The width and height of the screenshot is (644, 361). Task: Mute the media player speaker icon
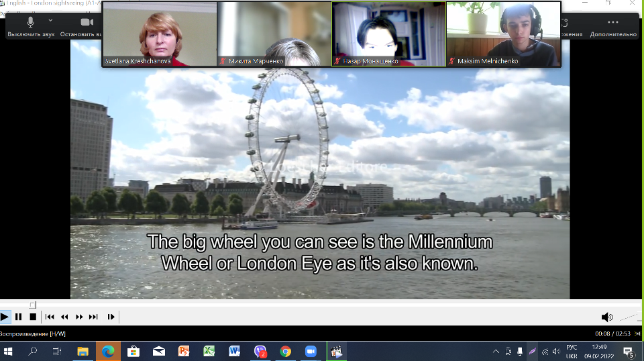pyautogui.click(x=607, y=317)
